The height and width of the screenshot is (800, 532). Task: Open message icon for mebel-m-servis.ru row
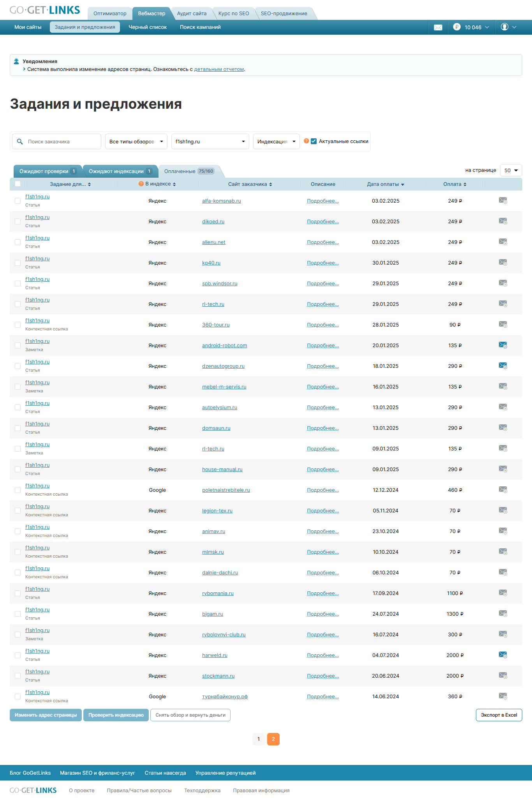pyautogui.click(x=503, y=387)
